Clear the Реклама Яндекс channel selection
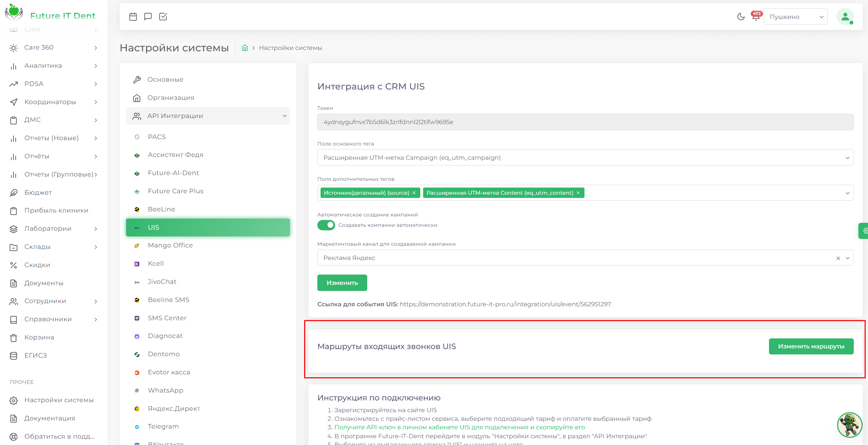This screenshot has width=868, height=445. pyautogui.click(x=838, y=258)
